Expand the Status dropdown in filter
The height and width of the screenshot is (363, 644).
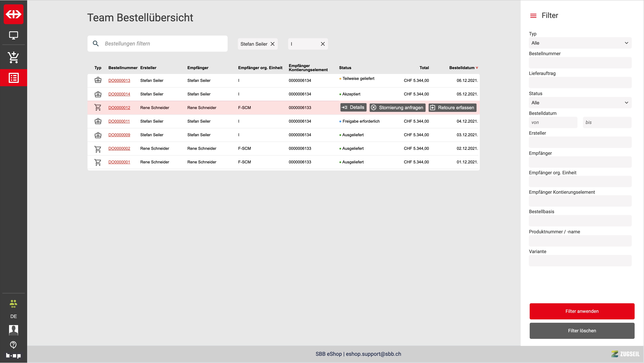click(580, 103)
